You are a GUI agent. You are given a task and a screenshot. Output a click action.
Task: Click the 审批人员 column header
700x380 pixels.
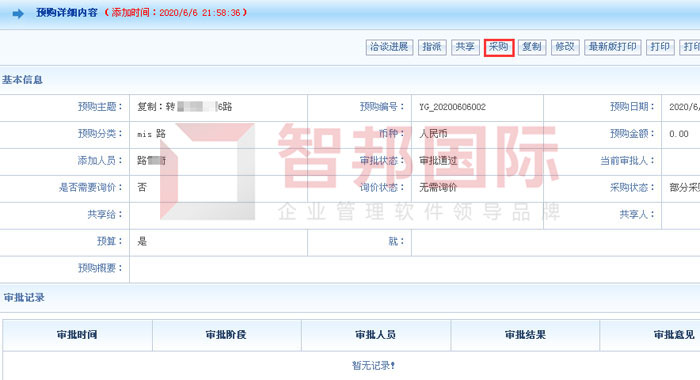tap(375, 335)
